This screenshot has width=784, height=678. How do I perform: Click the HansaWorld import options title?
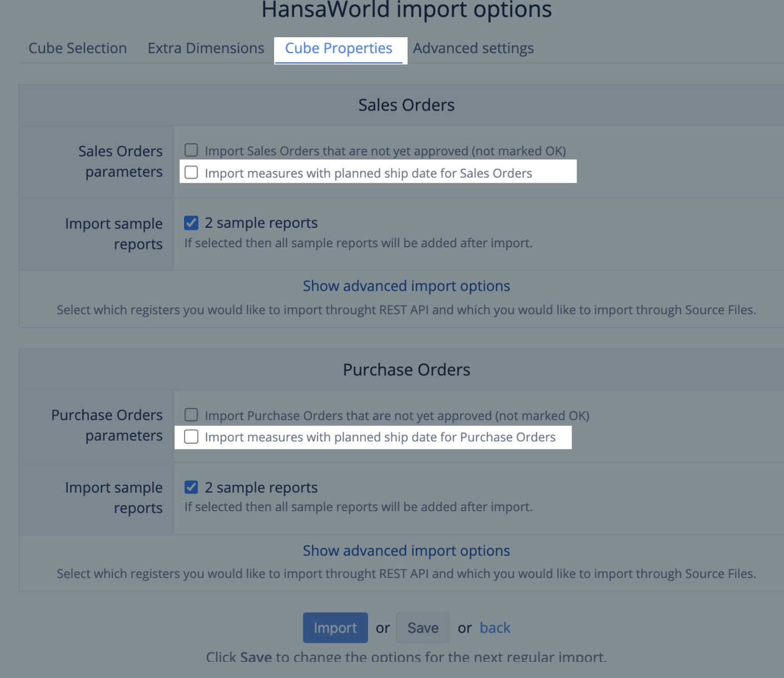[x=406, y=10]
